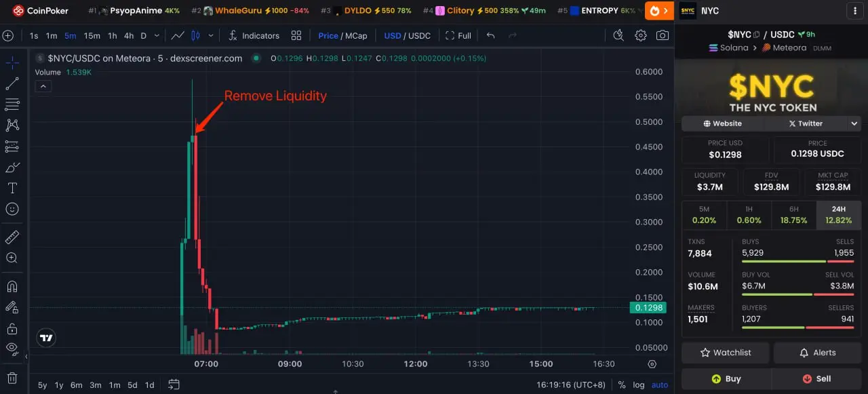Viewport: 868px width, 394px height.
Task: Click the trash remove drawings icon
Action: [x=12, y=378]
